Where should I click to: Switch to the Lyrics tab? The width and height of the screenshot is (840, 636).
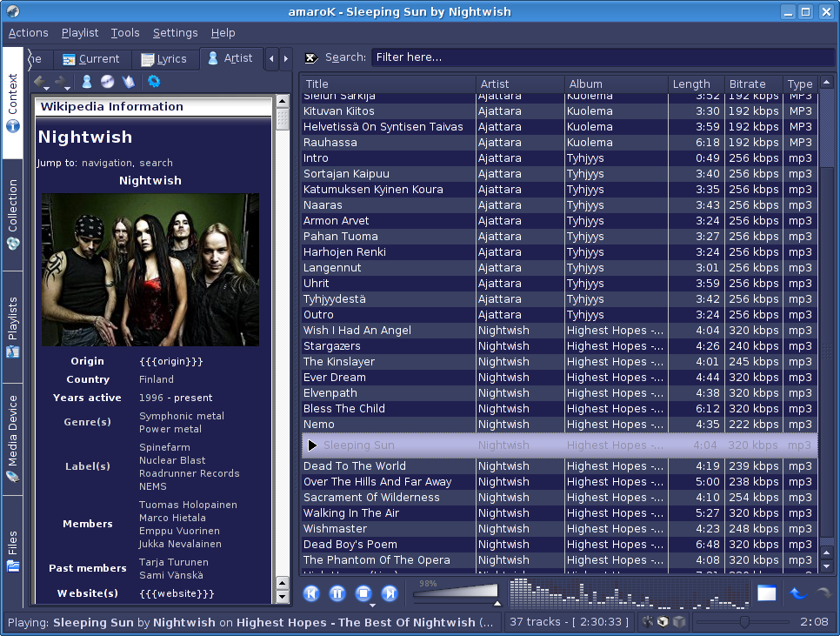click(x=163, y=59)
